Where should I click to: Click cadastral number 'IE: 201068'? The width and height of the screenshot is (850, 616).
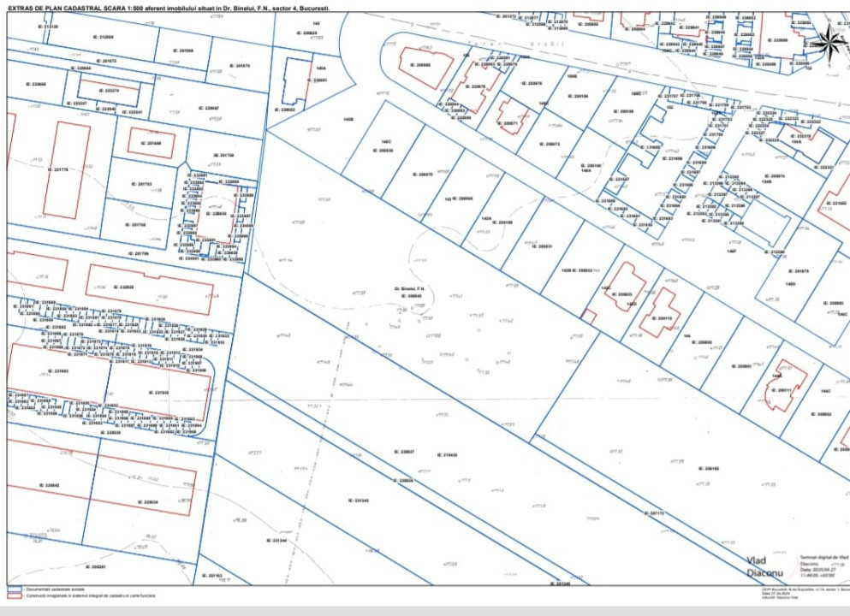pyautogui.click(x=183, y=50)
